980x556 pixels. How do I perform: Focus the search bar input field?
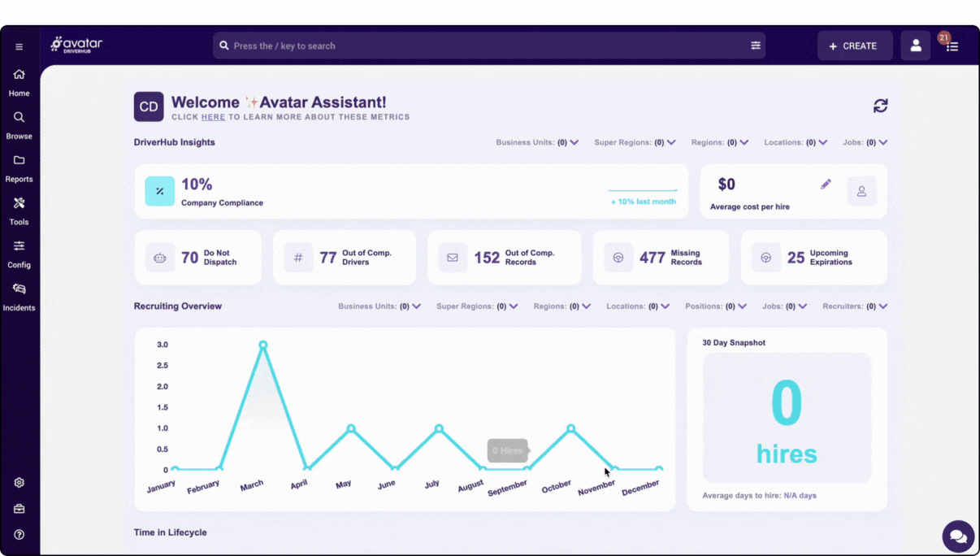click(x=488, y=46)
